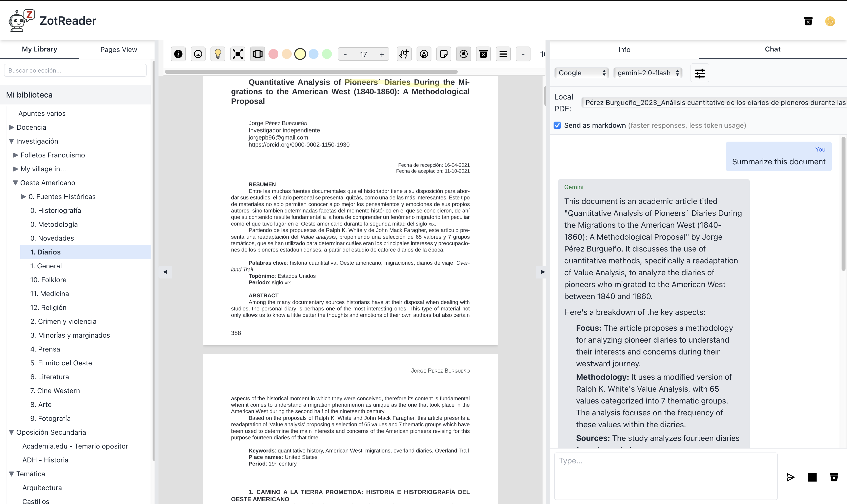
Task: Click the info icon in the PDF toolbar
Action: click(x=178, y=54)
